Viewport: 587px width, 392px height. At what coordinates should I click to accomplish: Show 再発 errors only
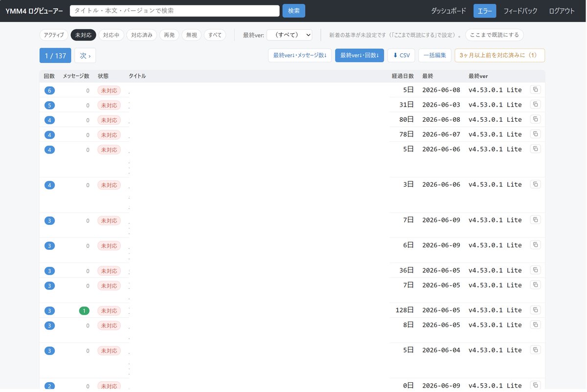169,35
